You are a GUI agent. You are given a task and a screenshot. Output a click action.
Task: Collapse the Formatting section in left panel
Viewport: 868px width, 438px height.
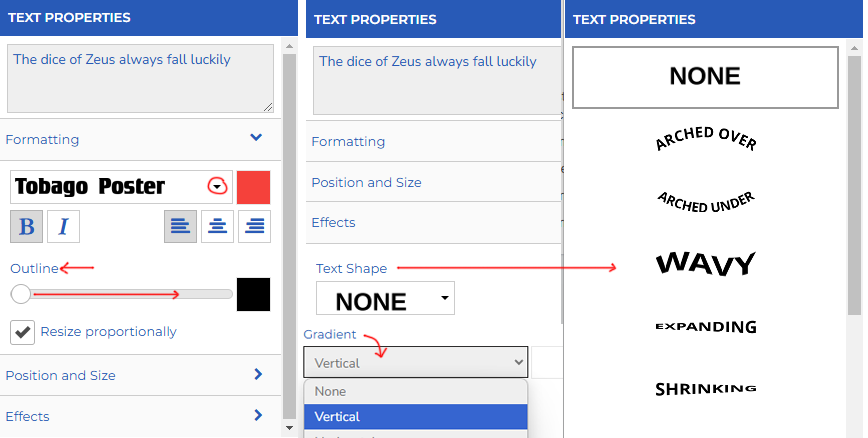[x=256, y=138]
